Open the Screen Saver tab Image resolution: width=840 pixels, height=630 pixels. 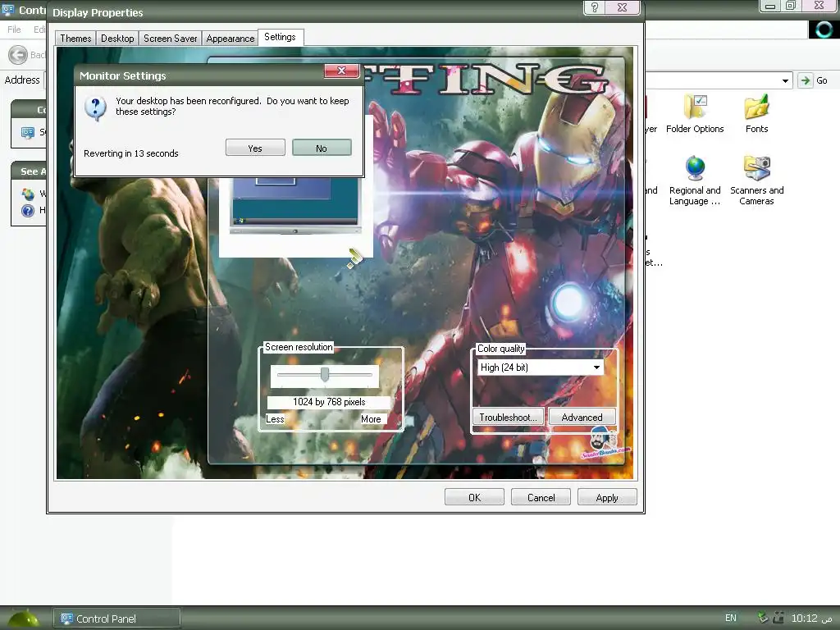coord(171,39)
